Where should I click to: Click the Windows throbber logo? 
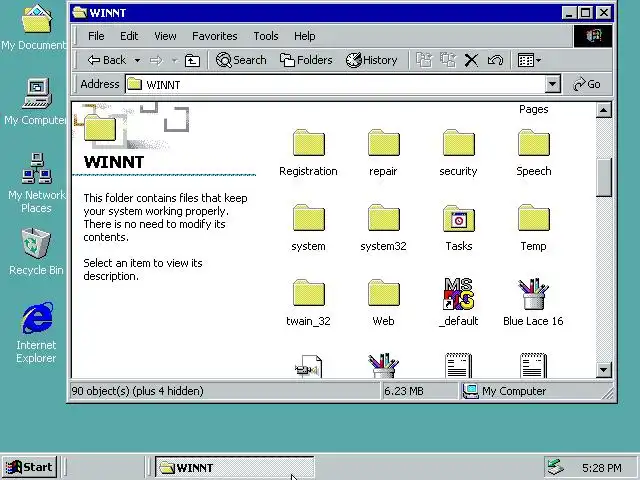[x=593, y=36]
